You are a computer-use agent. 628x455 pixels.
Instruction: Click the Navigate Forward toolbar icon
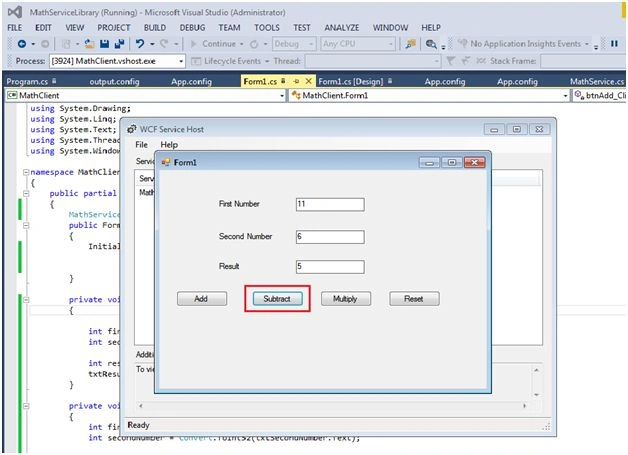(x=45, y=44)
